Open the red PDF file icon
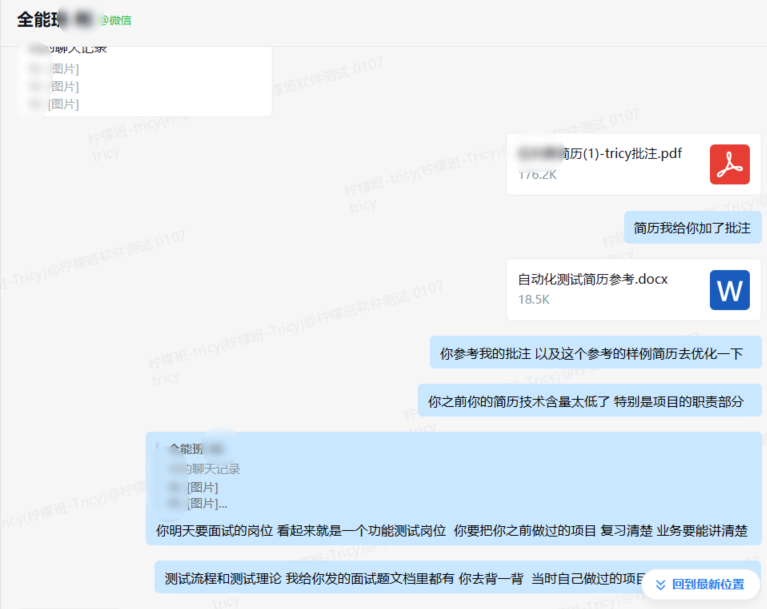Screen dimensions: 767x609 [x=729, y=164]
